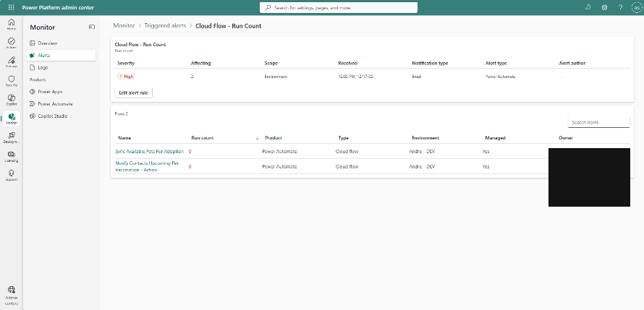Click the Email notification type value

pyautogui.click(x=417, y=77)
